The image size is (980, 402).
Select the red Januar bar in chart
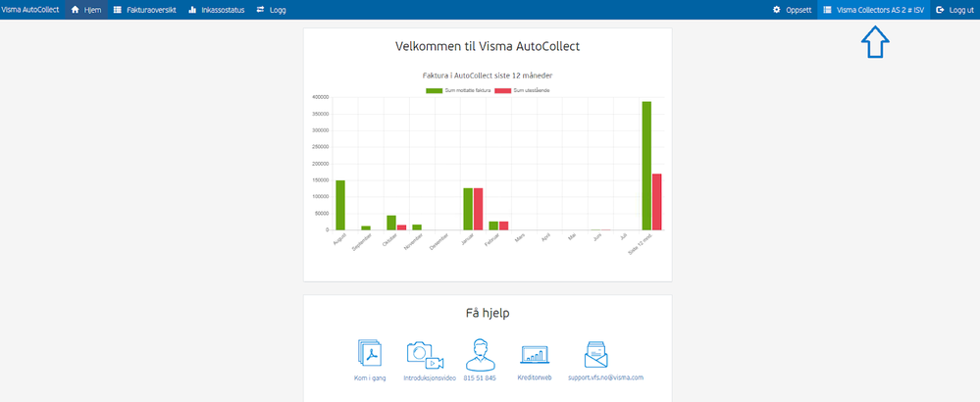click(x=478, y=209)
